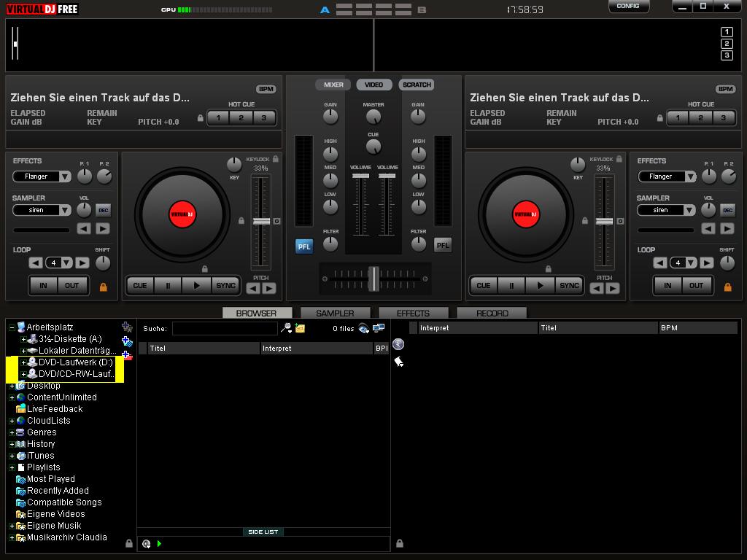747x560 pixels.
Task: Open the right Flanger effects dropdown
Action: 690,176
